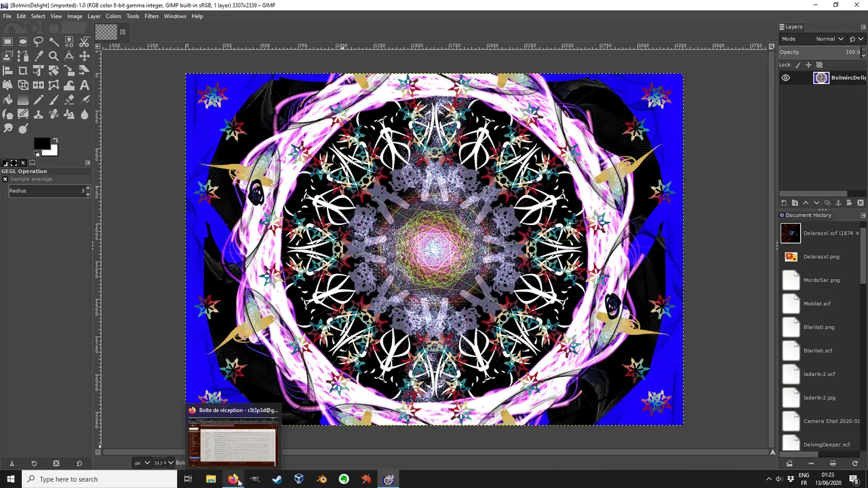The height and width of the screenshot is (488, 868).
Task: Toggle visibility eye of BolmirsDelight layer
Action: click(x=785, y=78)
